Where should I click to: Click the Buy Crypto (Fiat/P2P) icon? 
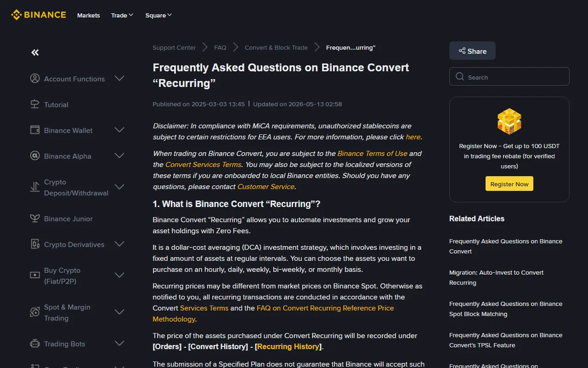[35, 275]
